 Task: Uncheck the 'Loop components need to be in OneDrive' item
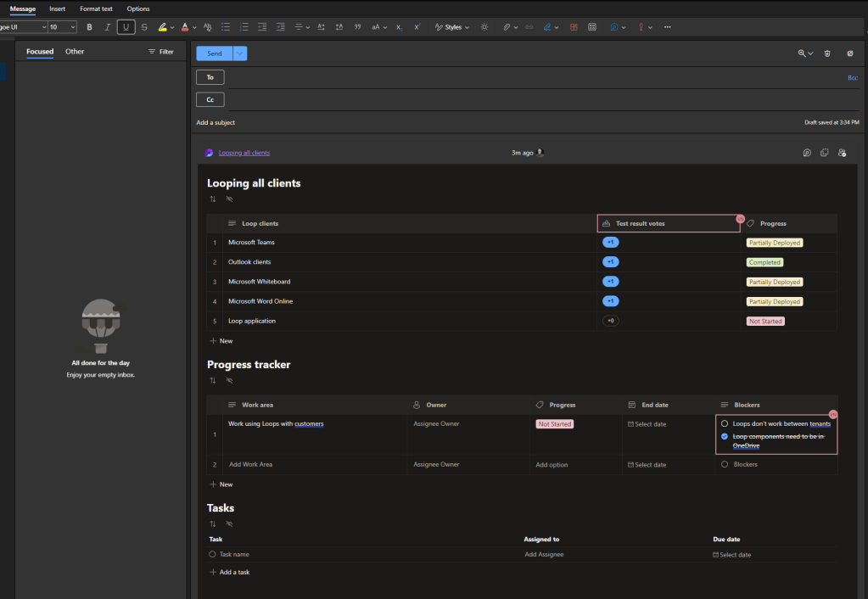724,436
